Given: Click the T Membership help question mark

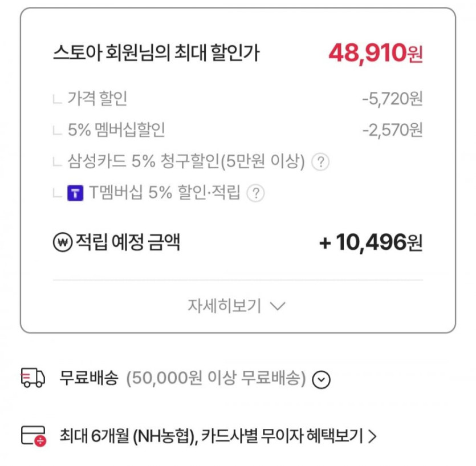Looking at the screenshot, I should pos(256,193).
